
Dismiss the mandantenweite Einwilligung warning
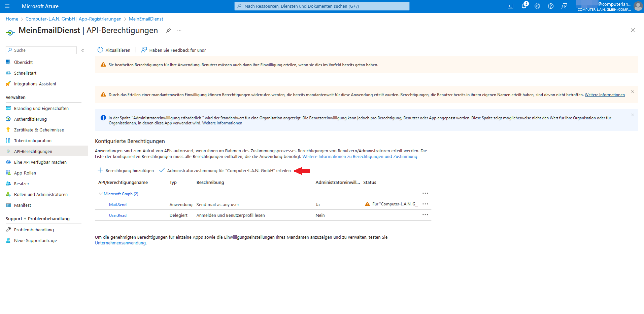633,92
